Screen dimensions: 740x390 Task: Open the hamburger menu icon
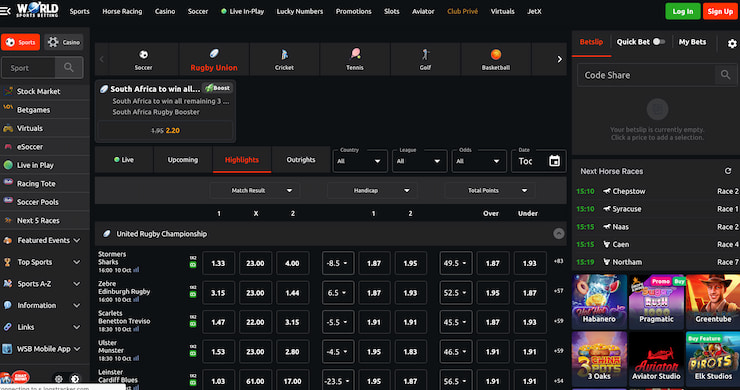pos(5,11)
